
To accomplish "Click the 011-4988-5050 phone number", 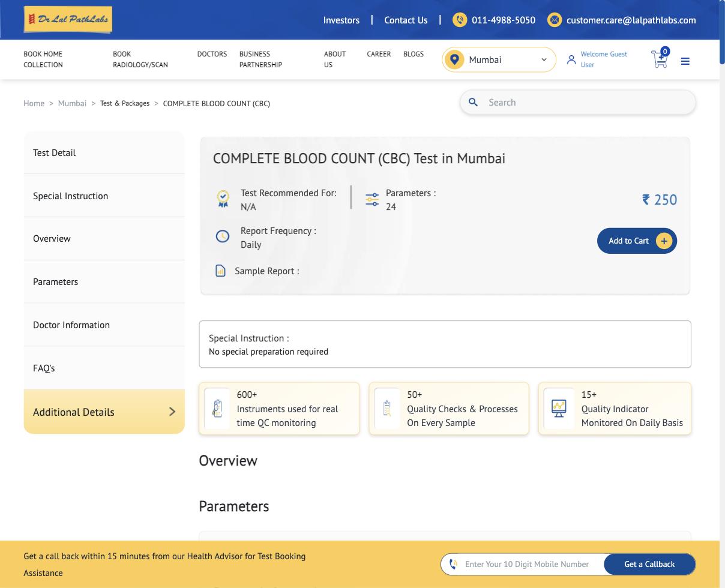I will [504, 20].
